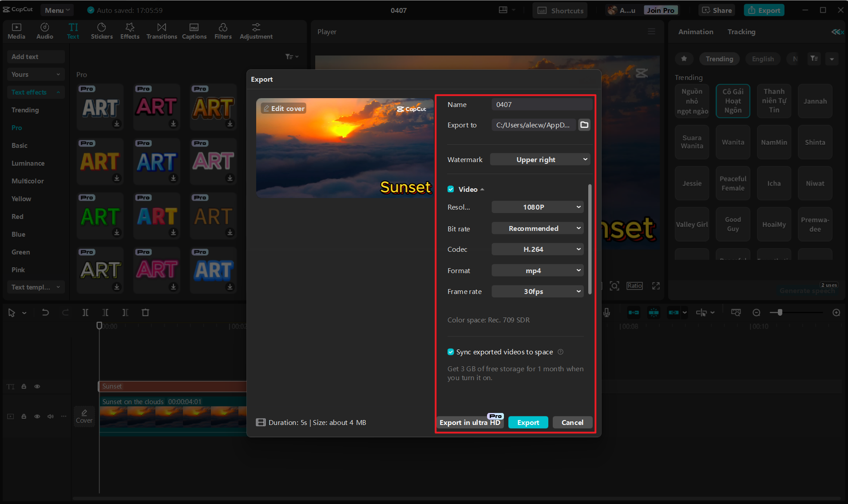Open the Menu dropdown in the top bar
Screen dimensions: 848x504
(57, 10)
